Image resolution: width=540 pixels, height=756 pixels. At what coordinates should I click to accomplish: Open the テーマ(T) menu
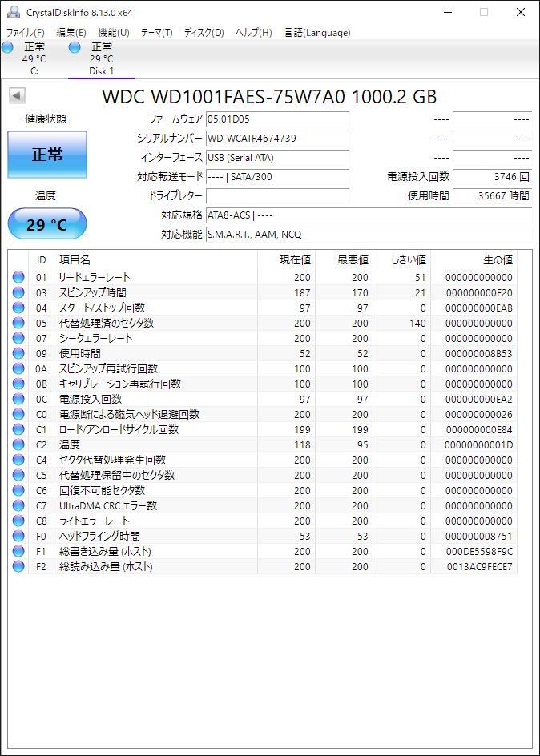[157, 33]
